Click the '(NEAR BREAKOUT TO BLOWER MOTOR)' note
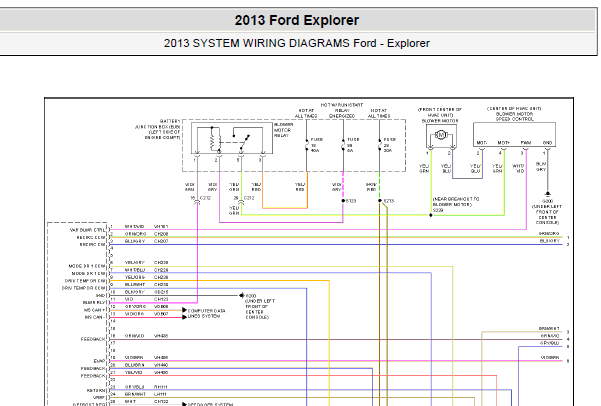This screenshot has height=406, width=601. pyautogui.click(x=456, y=202)
